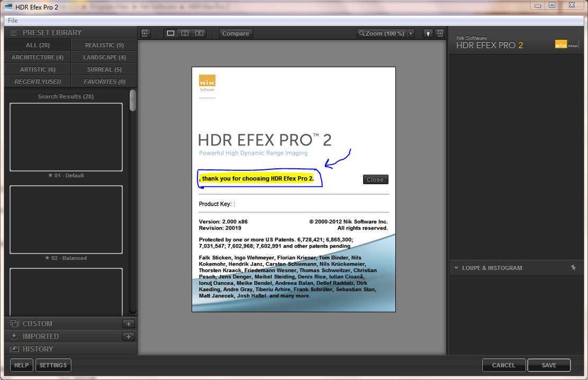Filter presets by ARTISTIC (6)
Viewport: 588px width, 380px height.
(38, 69)
